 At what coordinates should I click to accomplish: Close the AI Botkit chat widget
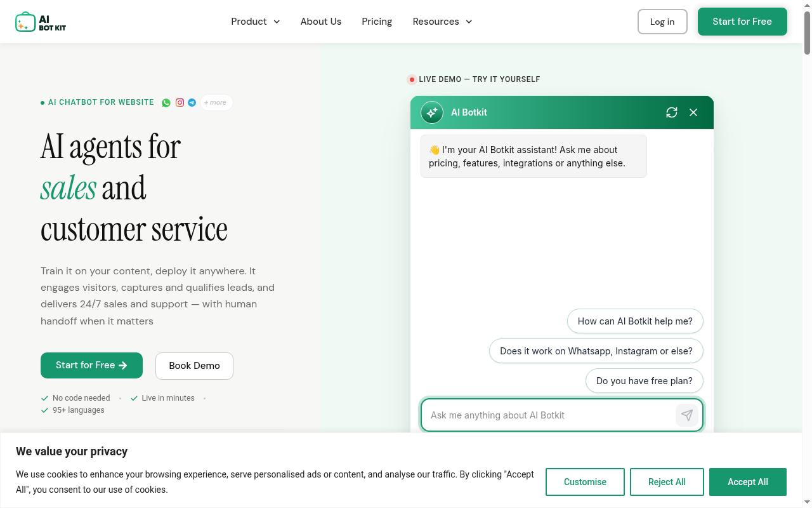coord(693,112)
